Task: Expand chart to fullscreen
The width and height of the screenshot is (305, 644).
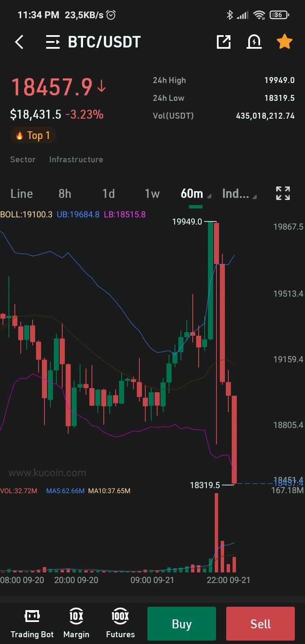Action: (x=283, y=193)
